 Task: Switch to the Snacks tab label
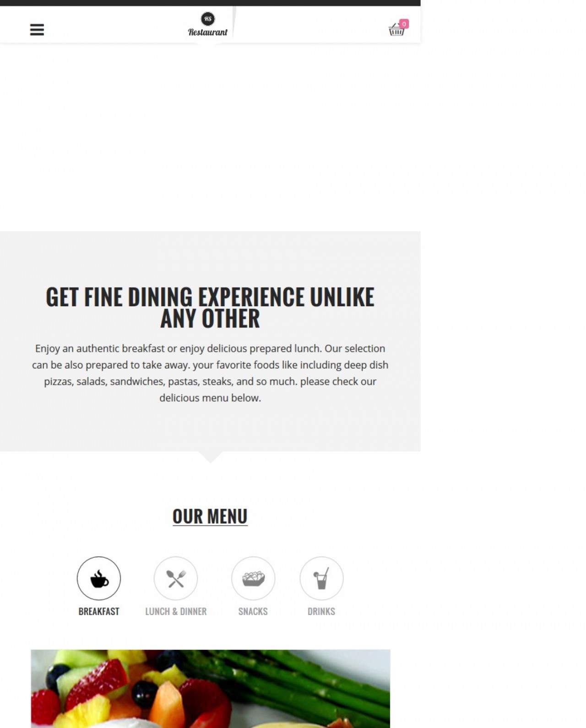click(253, 611)
